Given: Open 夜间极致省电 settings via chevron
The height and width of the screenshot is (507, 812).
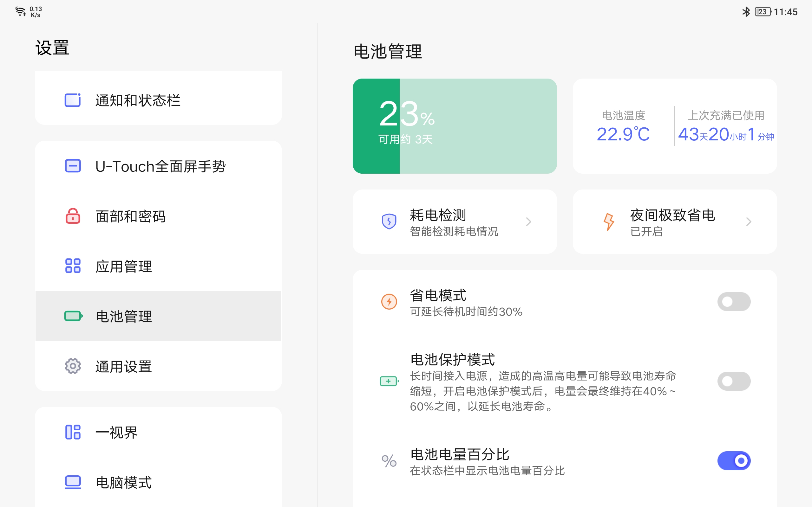Looking at the screenshot, I should click(x=749, y=221).
